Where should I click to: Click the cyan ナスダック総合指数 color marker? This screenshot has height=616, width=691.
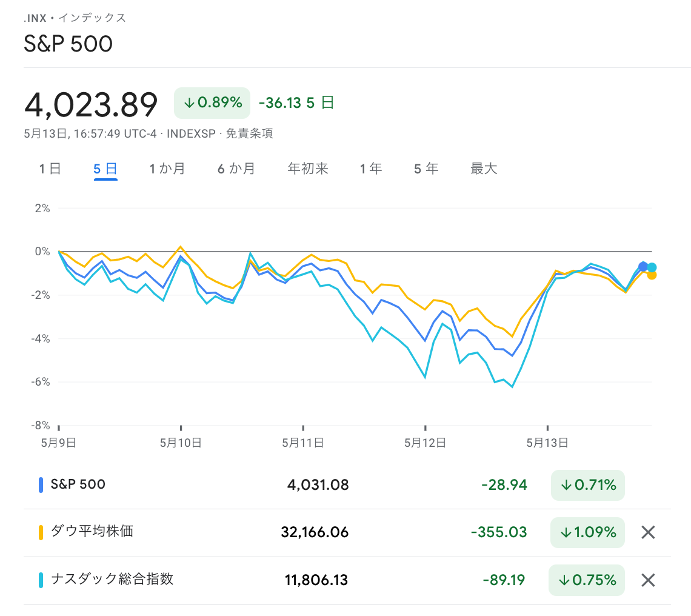click(41, 580)
